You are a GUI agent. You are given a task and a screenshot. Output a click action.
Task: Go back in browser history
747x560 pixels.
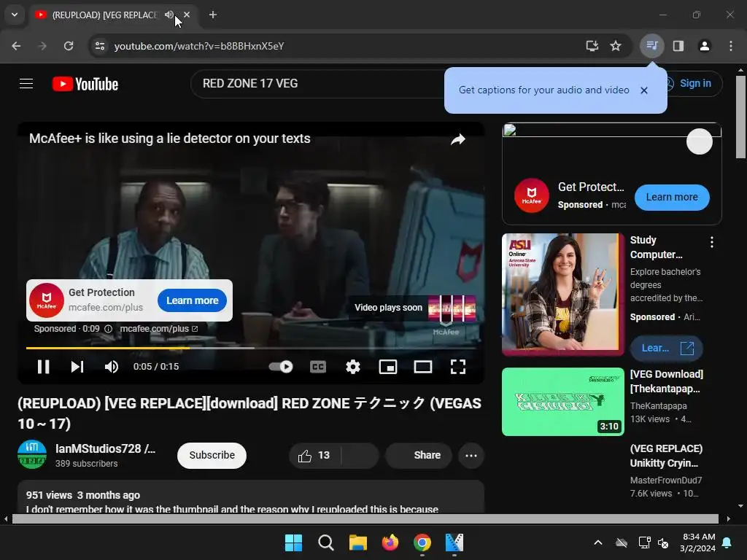coord(16,46)
